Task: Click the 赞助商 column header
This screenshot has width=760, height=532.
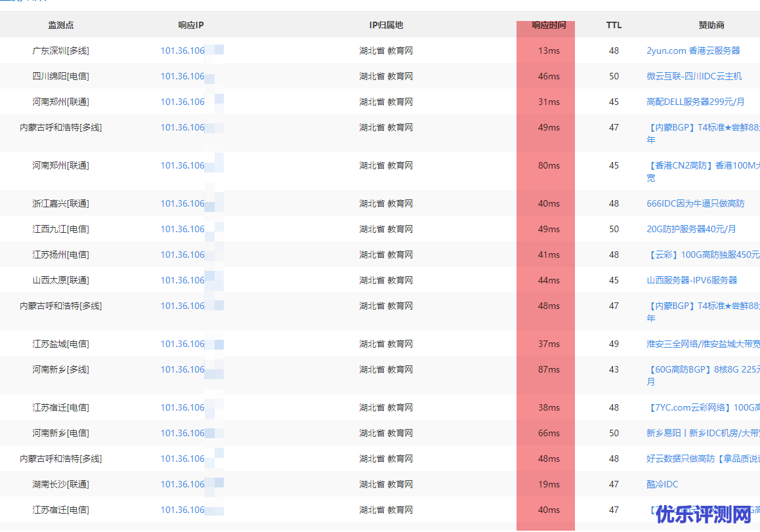Action: tap(711, 25)
